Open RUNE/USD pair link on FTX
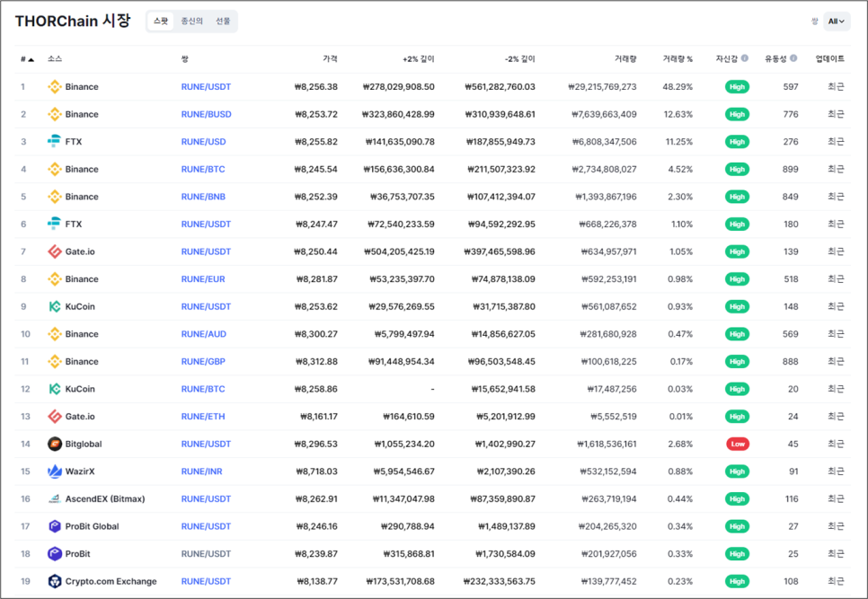The width and height of the screenshot is (868, 599). 203,142
